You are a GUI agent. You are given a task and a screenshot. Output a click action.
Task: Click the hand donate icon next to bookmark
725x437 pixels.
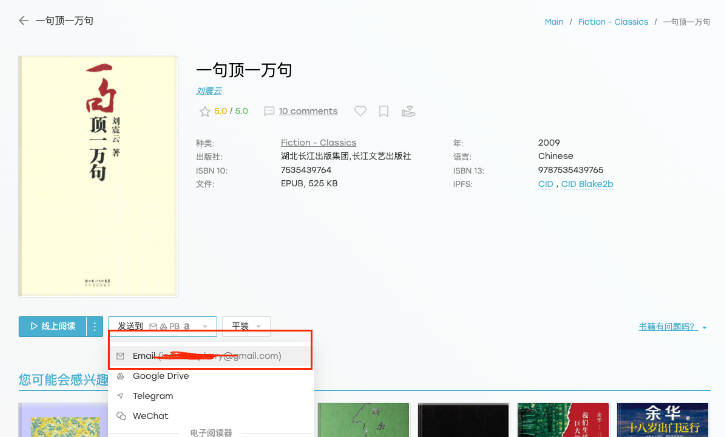[x=408, y=111]
